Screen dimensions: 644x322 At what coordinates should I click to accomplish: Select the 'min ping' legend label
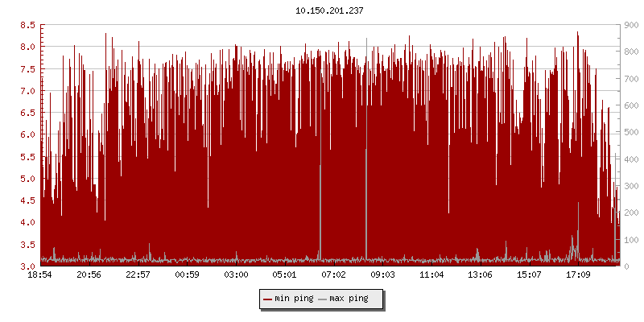(x=293, y=299)
